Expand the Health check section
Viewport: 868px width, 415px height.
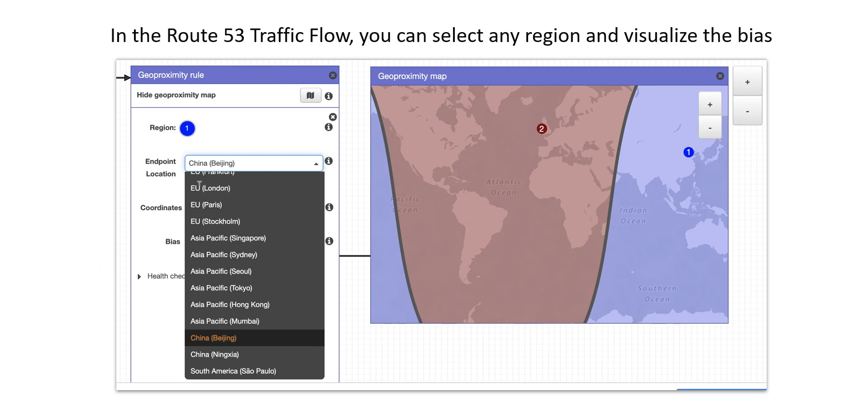139,276
